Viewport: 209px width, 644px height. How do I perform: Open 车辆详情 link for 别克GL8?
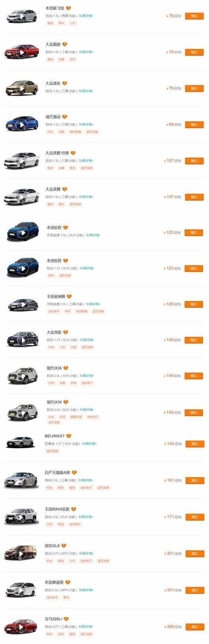click(x=86, y=554)
